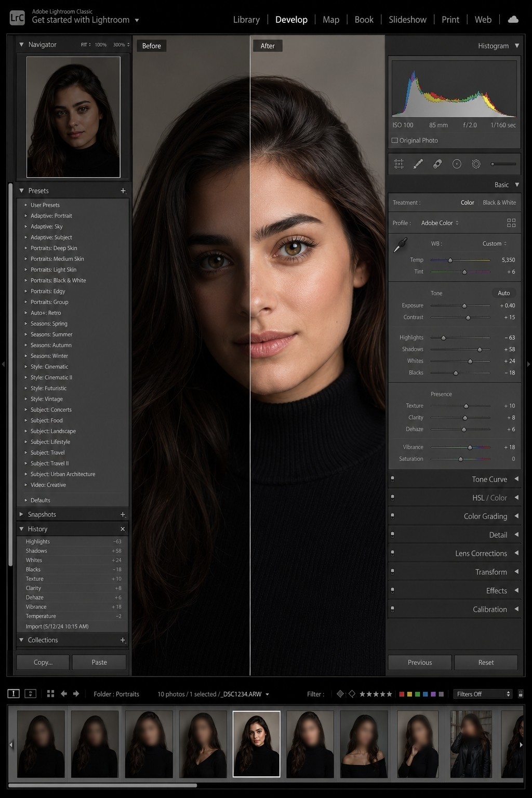Click the Reset button
Image resolution: width=532 pixels, height=798 pixels.
[x=486, y=662]
